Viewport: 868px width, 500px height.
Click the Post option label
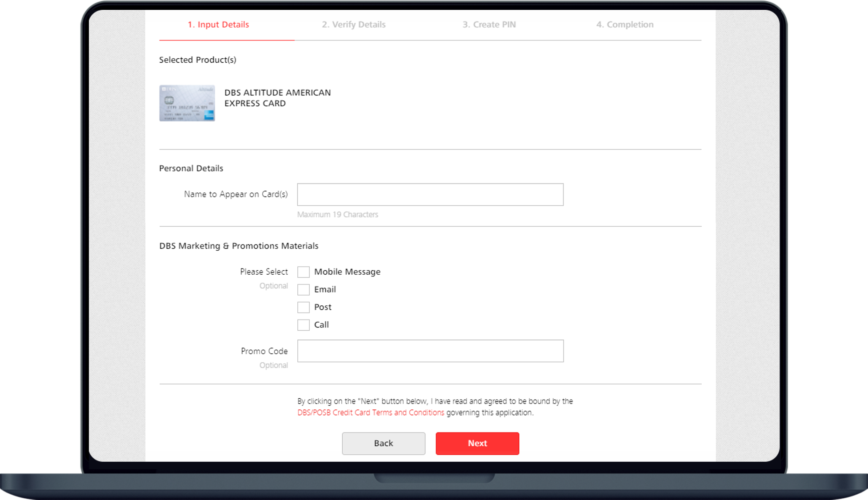[x=323, y=307]
